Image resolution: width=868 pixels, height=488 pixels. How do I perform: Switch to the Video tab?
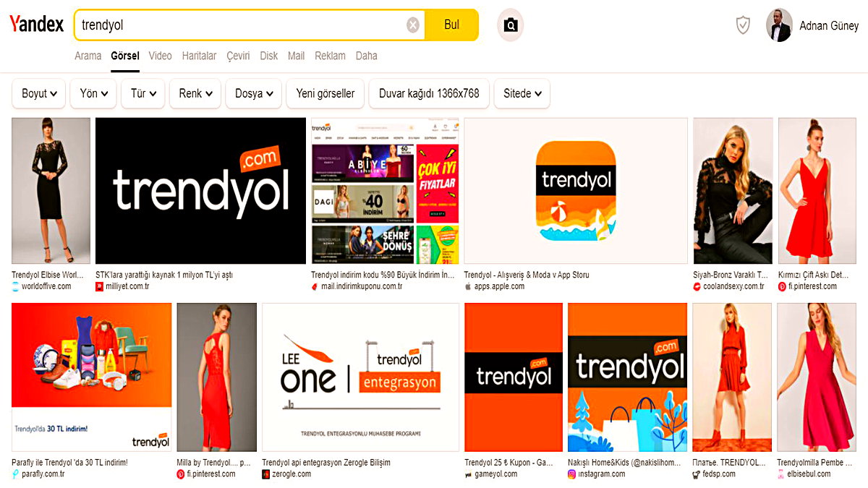coord(161,56)
